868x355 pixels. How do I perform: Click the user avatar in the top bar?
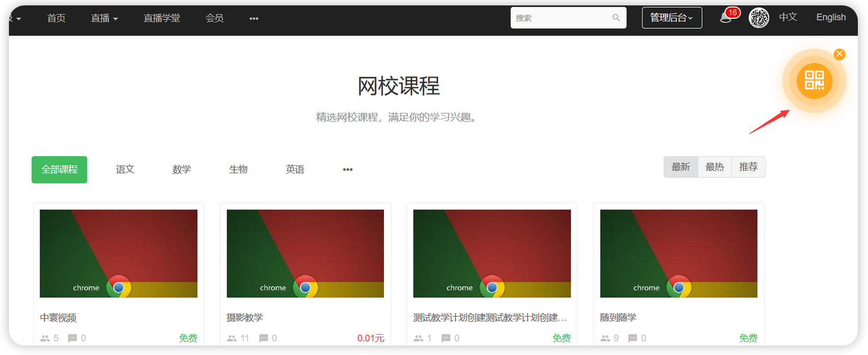pyautogui.click(x=759, y=18)
